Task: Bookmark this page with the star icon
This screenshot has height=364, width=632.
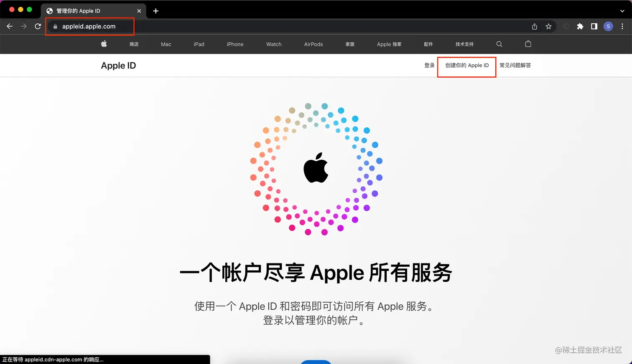Action: tap(548, 26)
